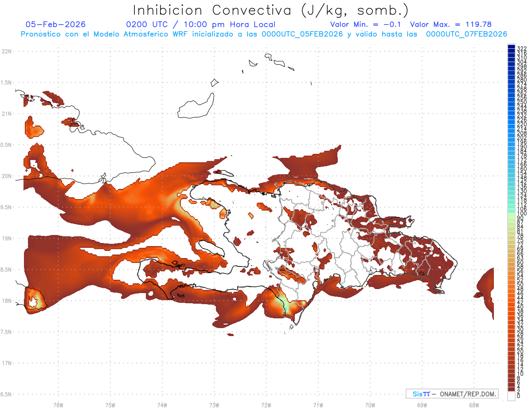The width and height of the screenshot is (532, 411).
Task: Click the 76W longitude label
Action: (x=58, y=405)
